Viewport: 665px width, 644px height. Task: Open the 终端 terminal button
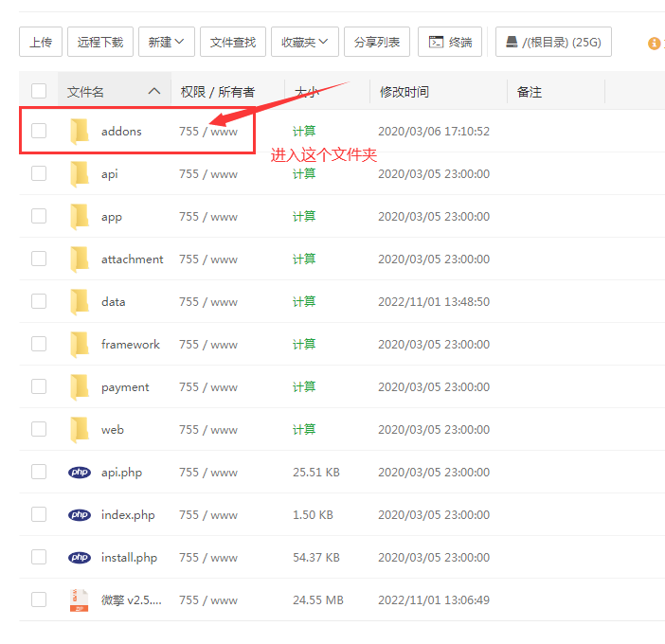450,42
